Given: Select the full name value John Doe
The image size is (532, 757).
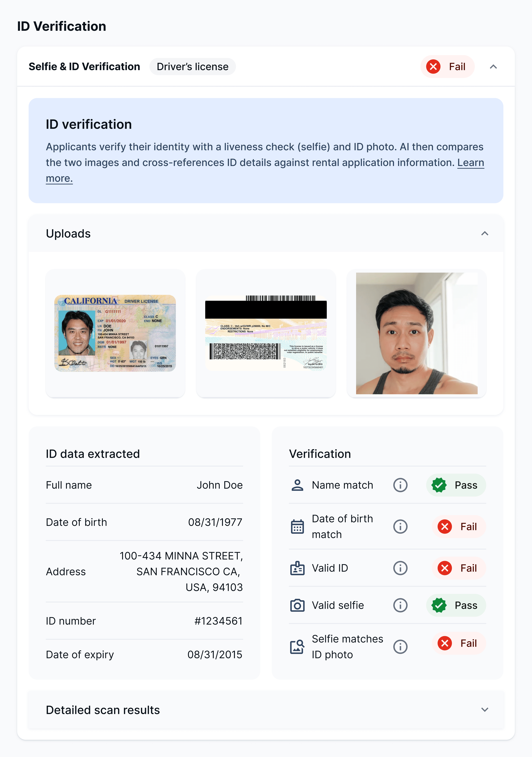Looking at the screenshot, I should point(220,485).
